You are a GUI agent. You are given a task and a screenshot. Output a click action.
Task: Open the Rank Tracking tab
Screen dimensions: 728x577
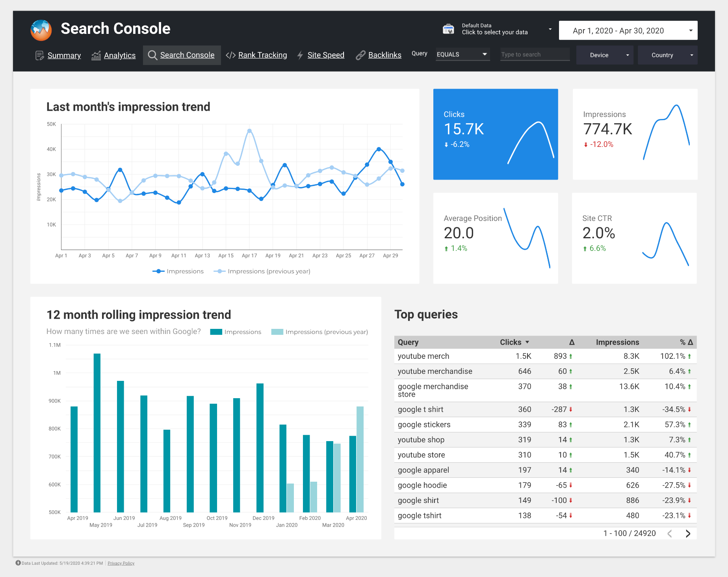coord(262,55)
